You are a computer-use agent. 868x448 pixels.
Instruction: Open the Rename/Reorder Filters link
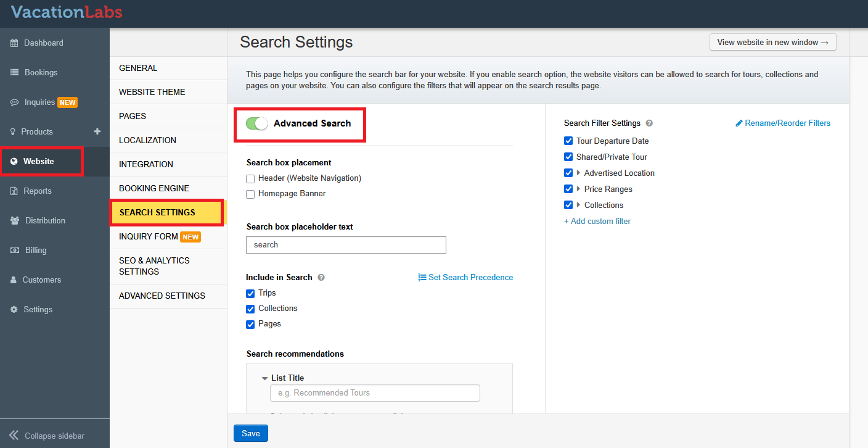(783, 123)
